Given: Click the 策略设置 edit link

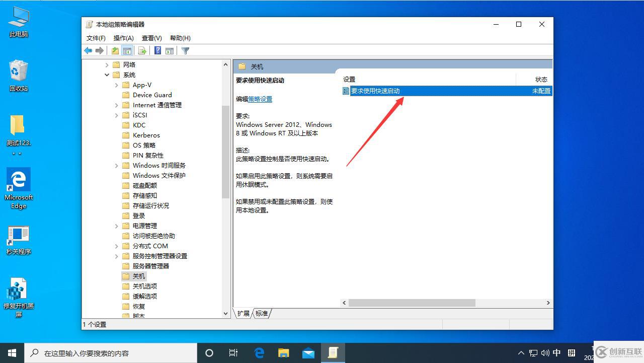Looking at the screenshot, I should click(x=260, y=99).
